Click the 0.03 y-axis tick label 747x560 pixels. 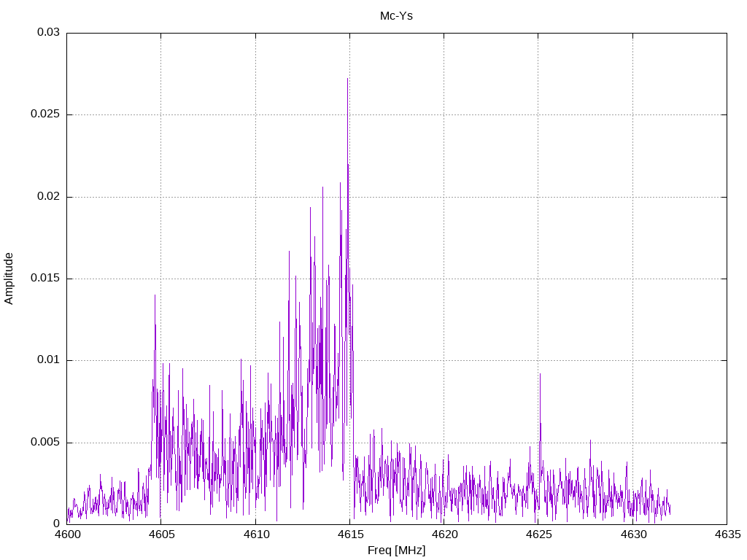click(49, 32)
